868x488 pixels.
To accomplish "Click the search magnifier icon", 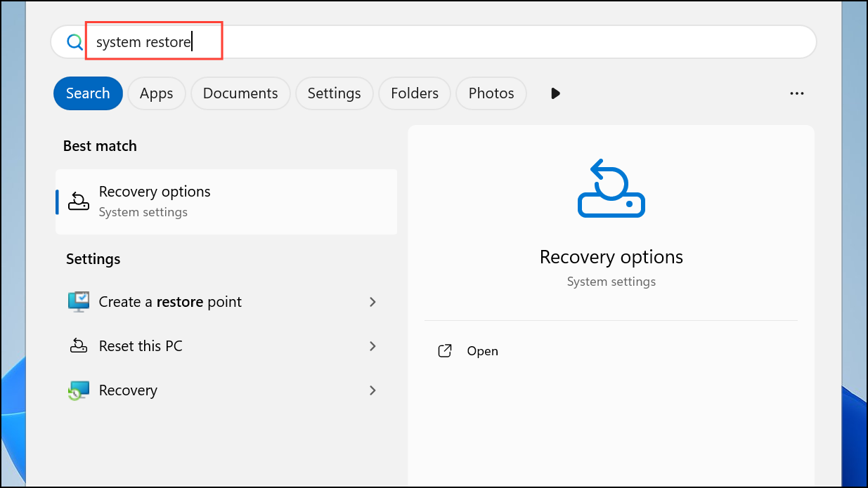I will [75, 42].
